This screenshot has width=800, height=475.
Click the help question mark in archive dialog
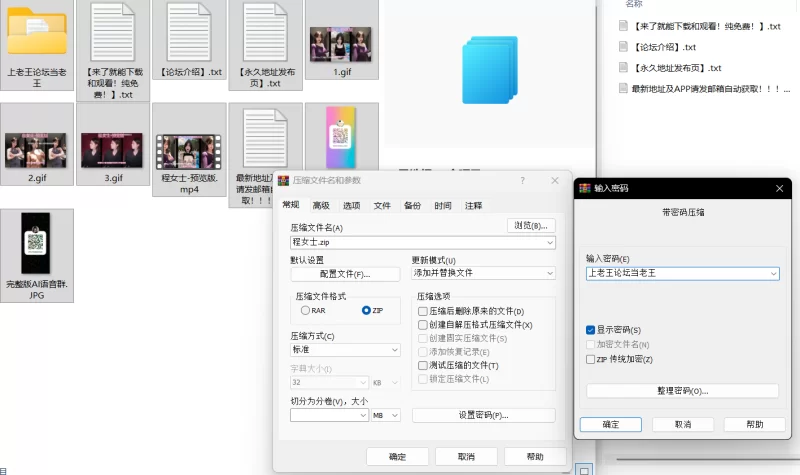(522, 180)
